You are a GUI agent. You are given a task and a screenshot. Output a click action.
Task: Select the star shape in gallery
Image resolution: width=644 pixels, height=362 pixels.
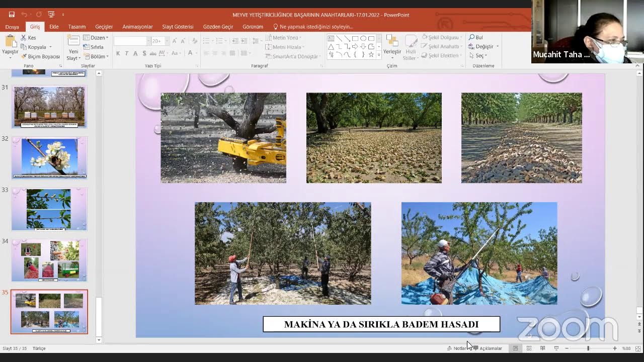[x=371, y=54]
